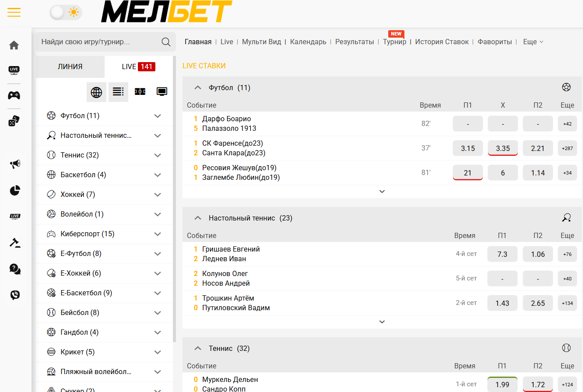Open the megaphone promotions sidebar icon
Viewport: 583px width, 392px height.
click(x=15, y=164)
